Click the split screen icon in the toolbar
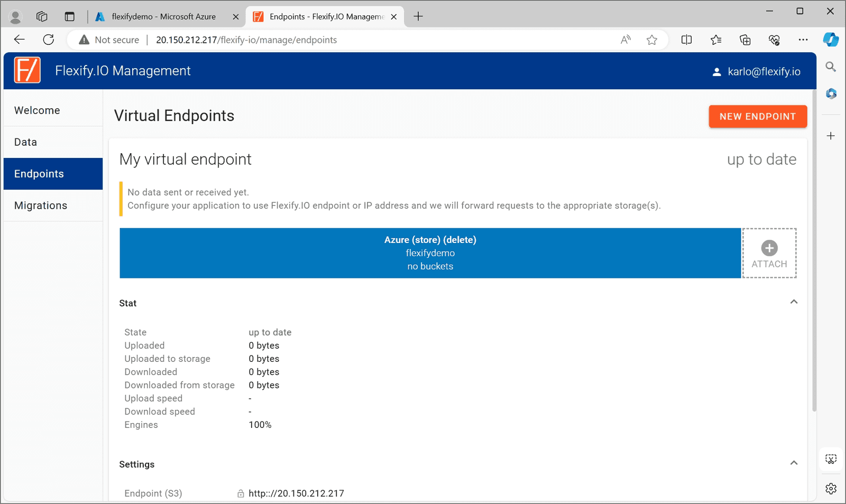The image size is (846, 504). [686, 40]
